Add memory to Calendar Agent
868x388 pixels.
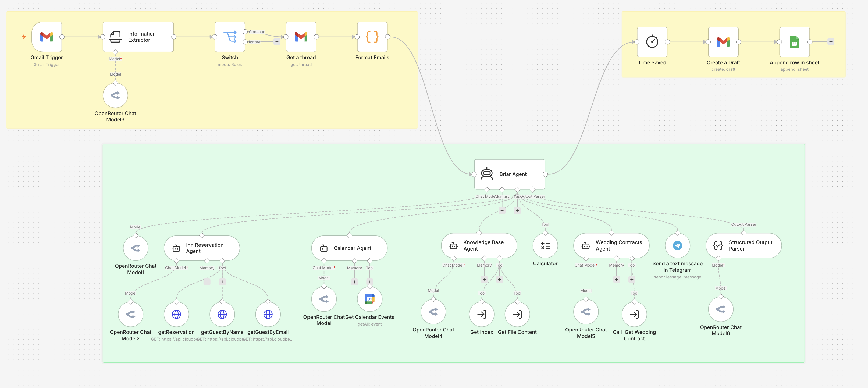(354, 282)
